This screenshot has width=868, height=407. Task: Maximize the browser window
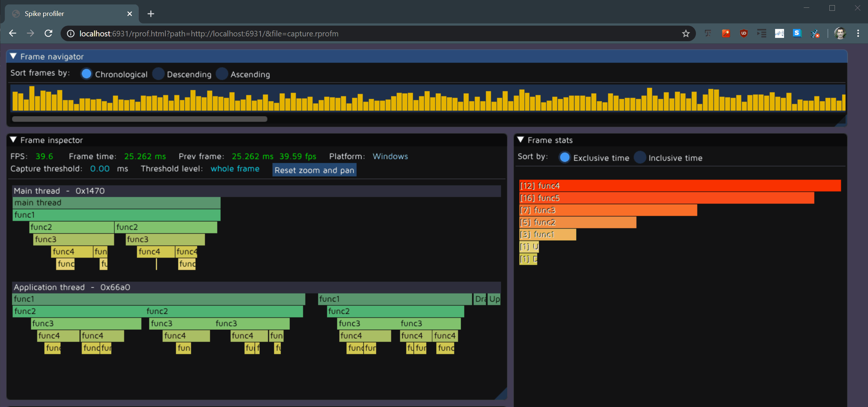click(832, 8)
